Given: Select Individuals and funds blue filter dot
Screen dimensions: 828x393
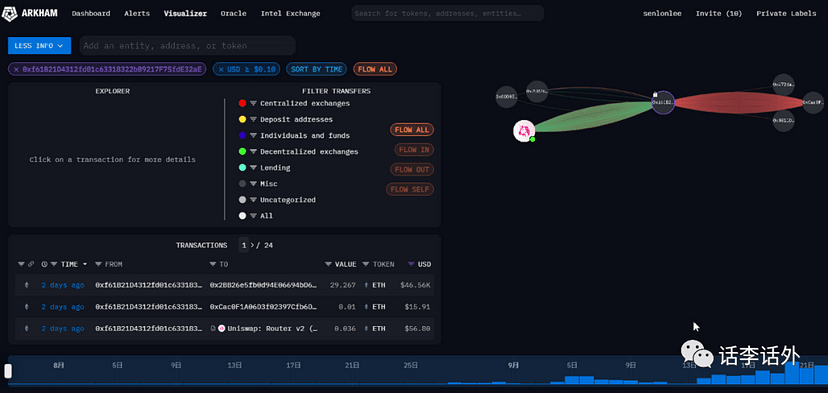Looking at the screenshot, I should [242, 136].
